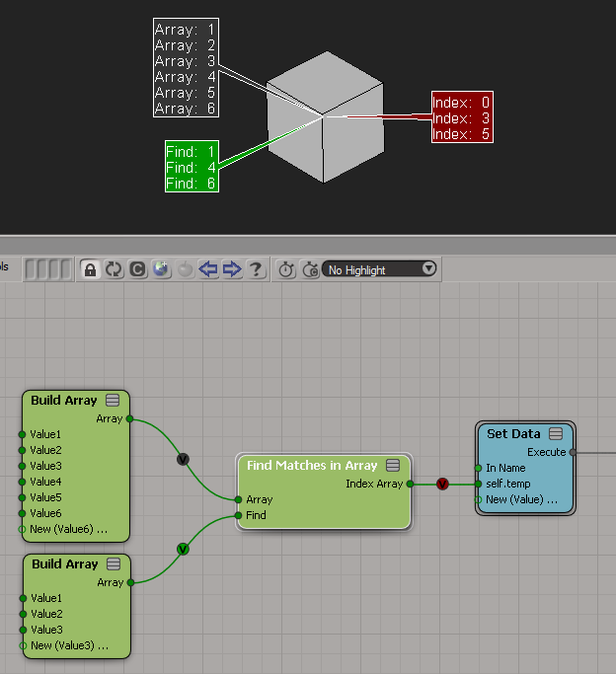Click the Find input port

(238, 515)
